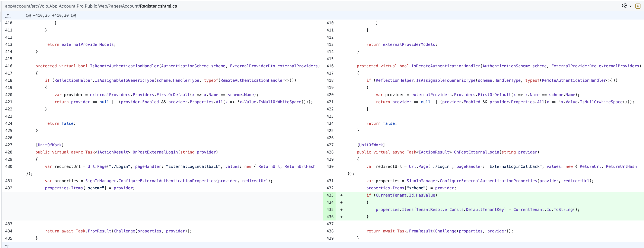Select the hunk header @@ -410,26 +410,30 @@
The height and width of the screenshot is (248, 644).
pos(51,16)
